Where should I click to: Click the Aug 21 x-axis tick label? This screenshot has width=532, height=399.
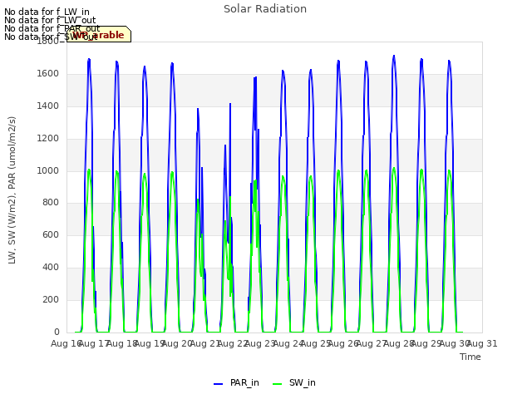pos(205,343)
